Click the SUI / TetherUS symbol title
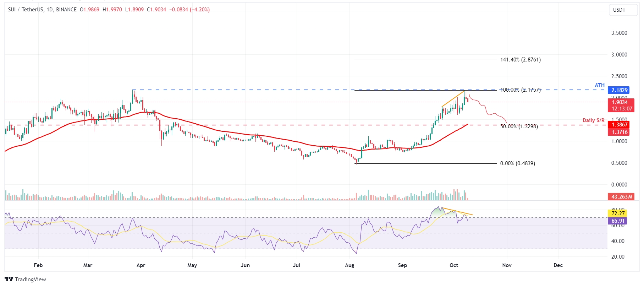Image resolution: width=644 pixels, height=287 pixels. point(42,10)
